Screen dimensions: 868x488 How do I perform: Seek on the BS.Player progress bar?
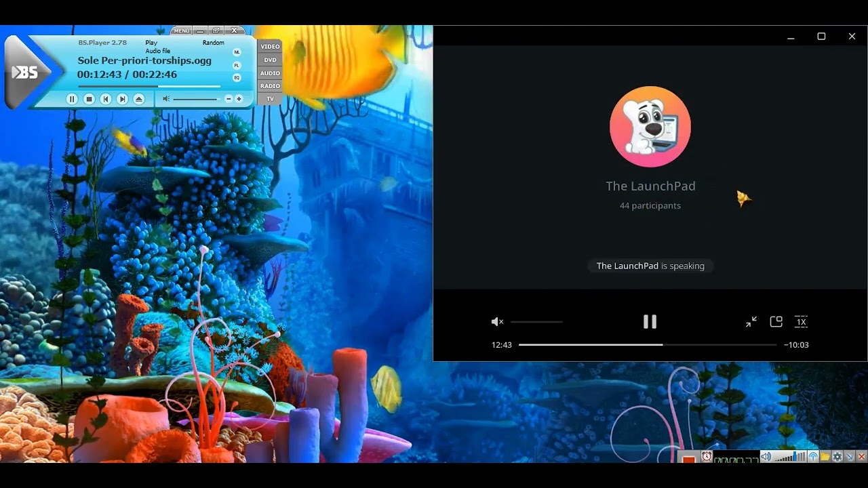click(x=149, y=87)
